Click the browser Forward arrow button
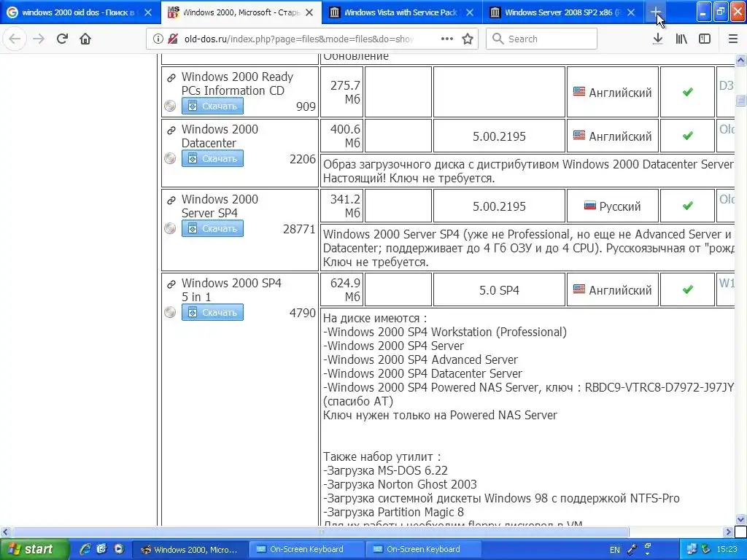 coord(39,39)
